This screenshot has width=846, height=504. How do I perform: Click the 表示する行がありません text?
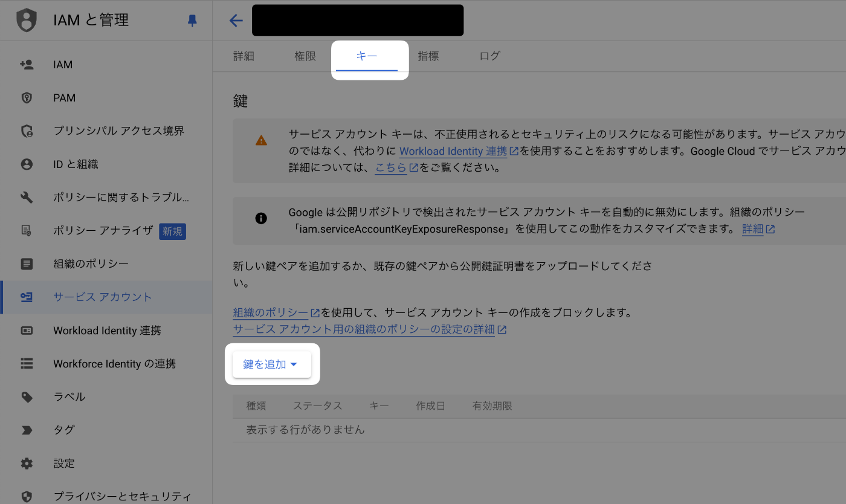(x=305, y=430)
